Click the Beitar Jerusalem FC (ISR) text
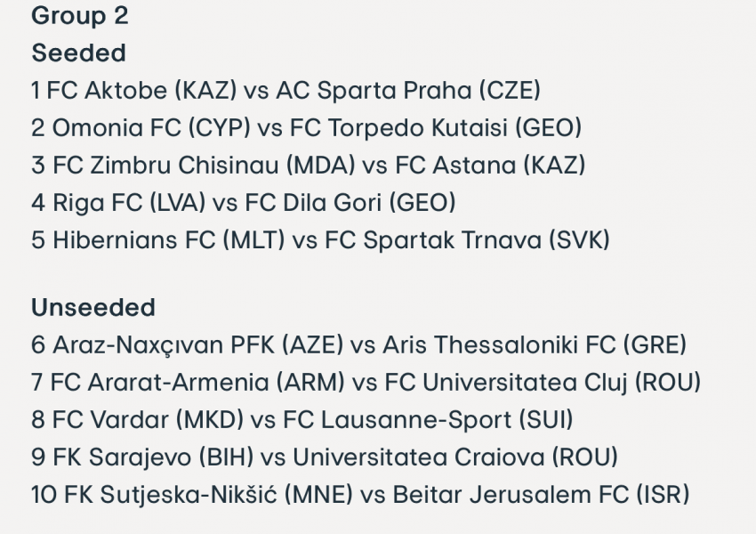The image size is (756, 534). pos(542,495)
